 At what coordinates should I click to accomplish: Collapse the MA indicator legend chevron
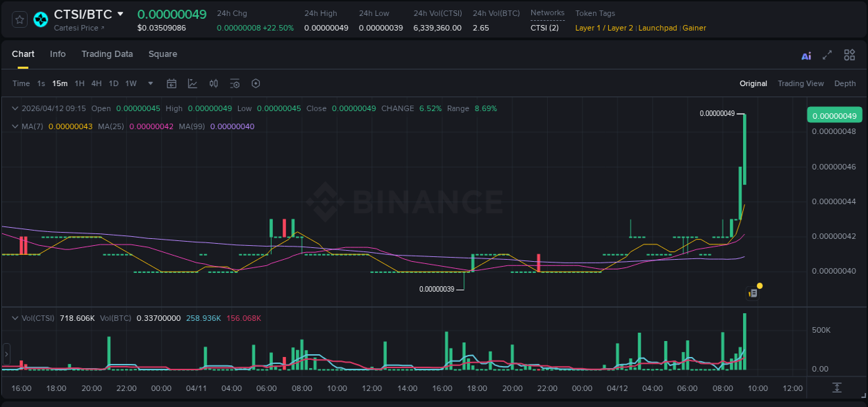pos(15,126)
